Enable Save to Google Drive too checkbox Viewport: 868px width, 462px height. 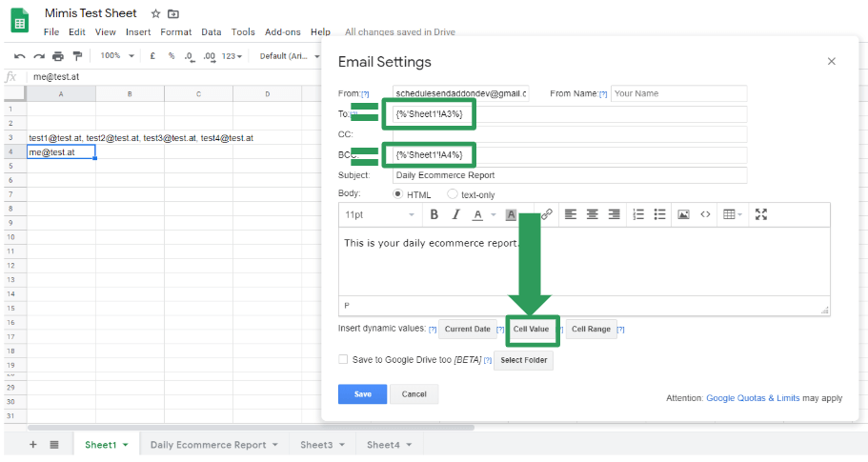tap(343, 360)
